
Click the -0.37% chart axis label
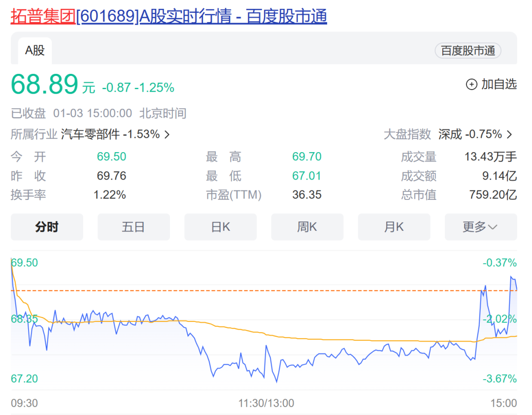[500, 263]
